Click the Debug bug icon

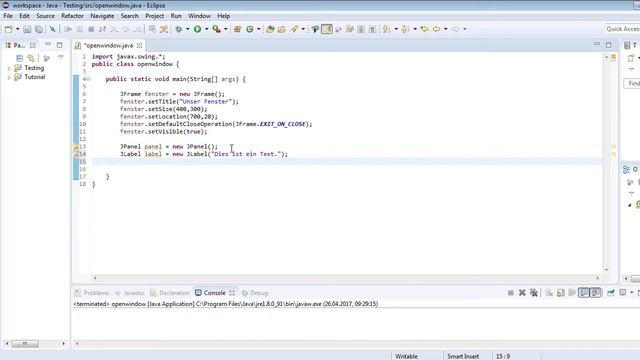coord(179,29)
